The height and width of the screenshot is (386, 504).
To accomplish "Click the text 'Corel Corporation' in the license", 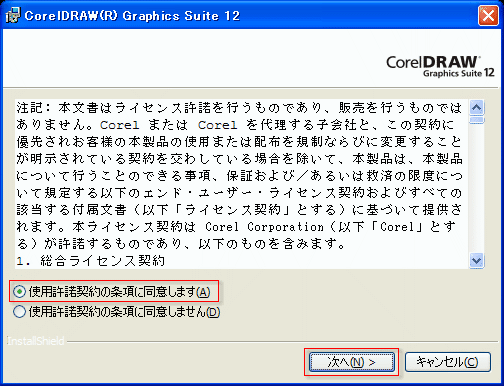I will click(x=264, y=227).
